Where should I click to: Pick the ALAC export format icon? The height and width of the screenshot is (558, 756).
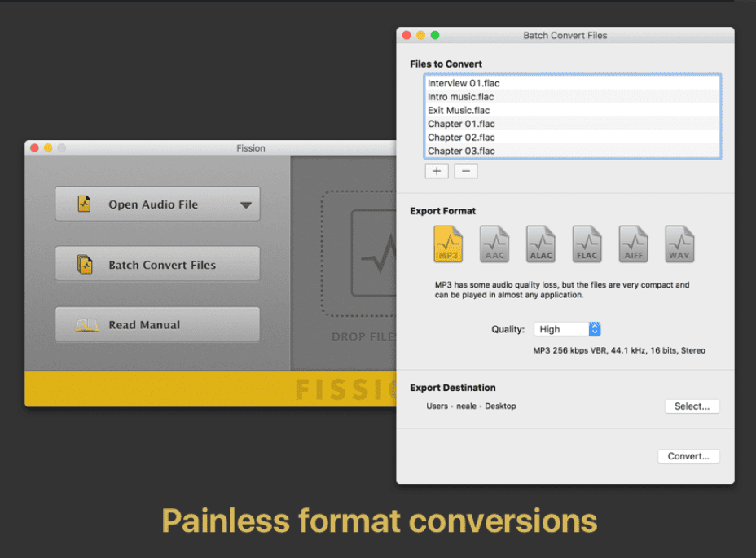click(540, 244)
